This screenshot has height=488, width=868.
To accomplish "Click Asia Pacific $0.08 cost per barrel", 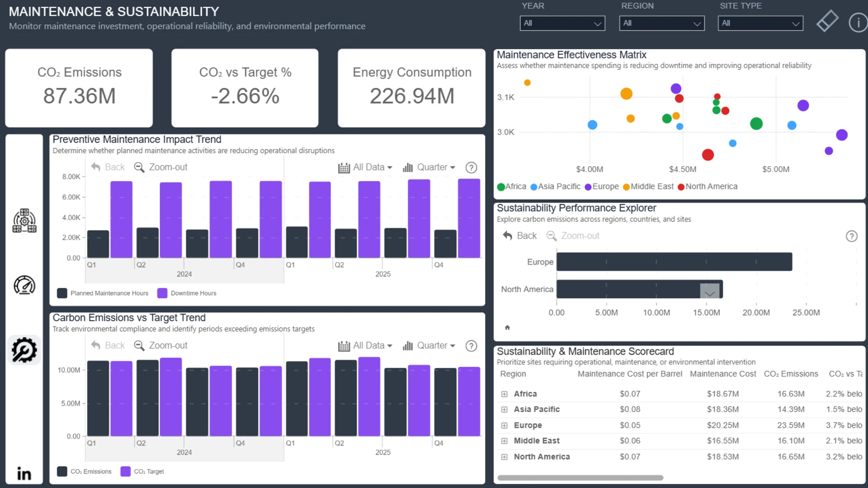I will click(x=630, y=409).
